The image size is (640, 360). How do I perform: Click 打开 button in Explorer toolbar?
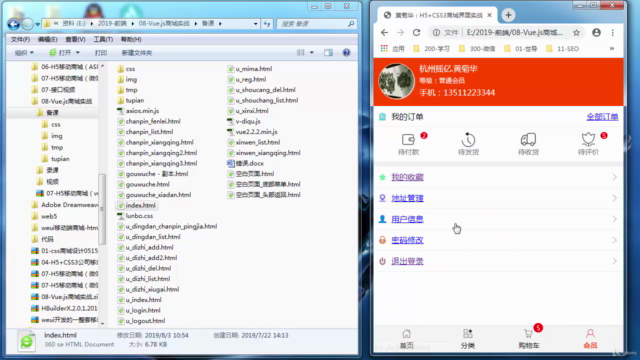[x=60, y=53]
